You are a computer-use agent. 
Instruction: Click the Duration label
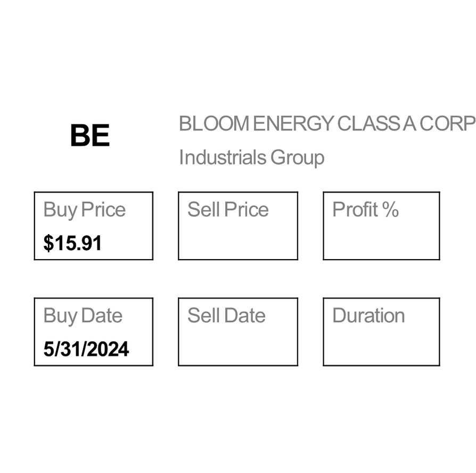[x=368, y=316]
